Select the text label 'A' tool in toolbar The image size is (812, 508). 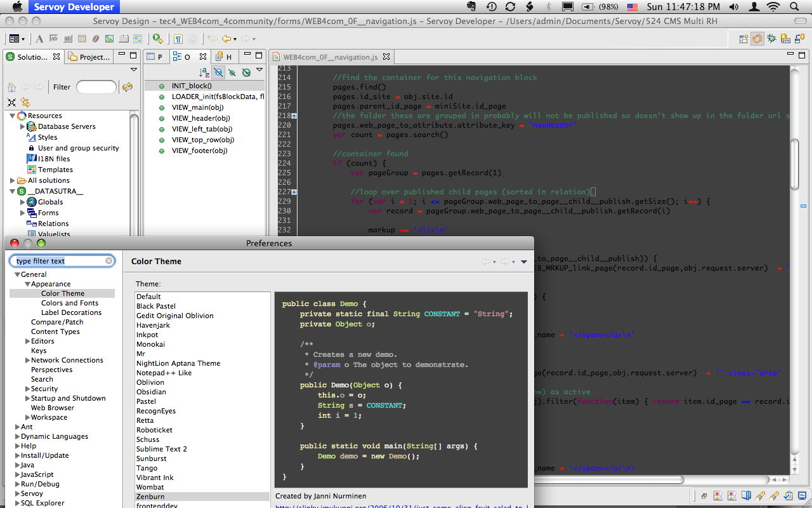[x=39, y=39]
